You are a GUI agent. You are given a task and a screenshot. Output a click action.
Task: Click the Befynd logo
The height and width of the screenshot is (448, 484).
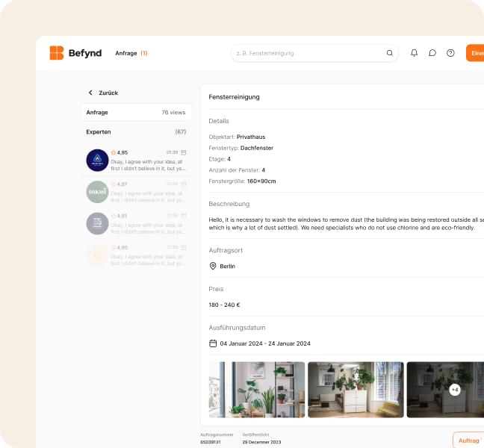point(75,53)
